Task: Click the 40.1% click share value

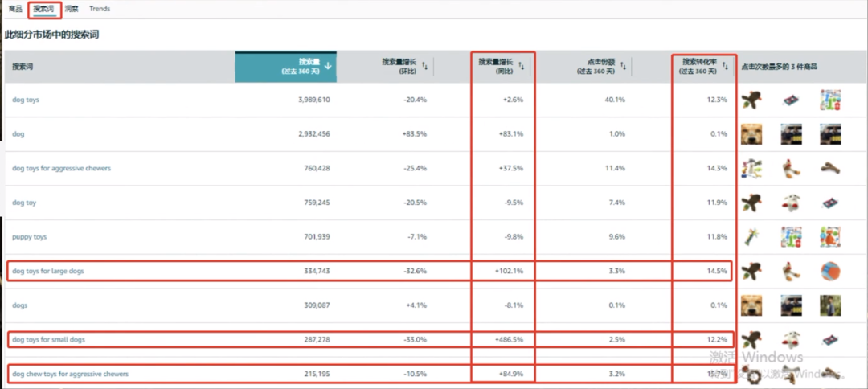Action: 616,100
